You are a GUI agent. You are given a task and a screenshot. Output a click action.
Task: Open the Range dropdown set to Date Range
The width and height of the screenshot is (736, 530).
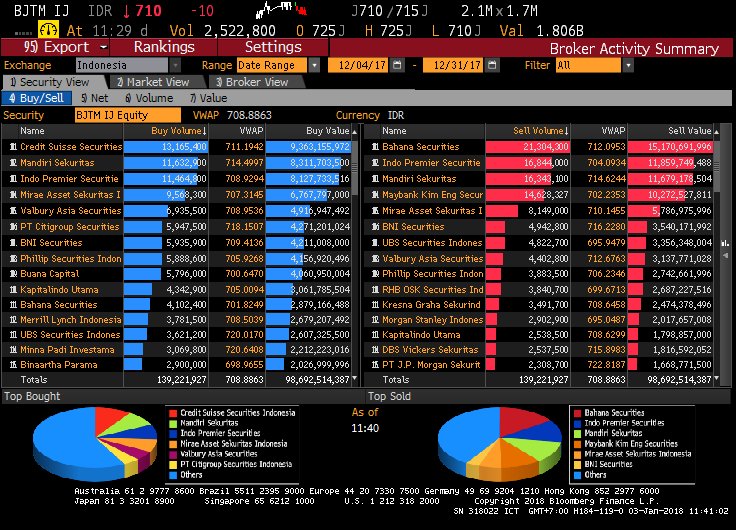(x=313, y=65)
